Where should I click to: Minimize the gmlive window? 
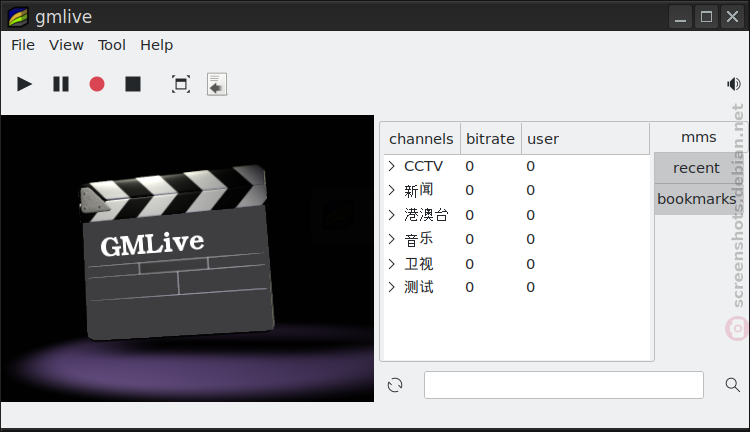tap(680, 17)
